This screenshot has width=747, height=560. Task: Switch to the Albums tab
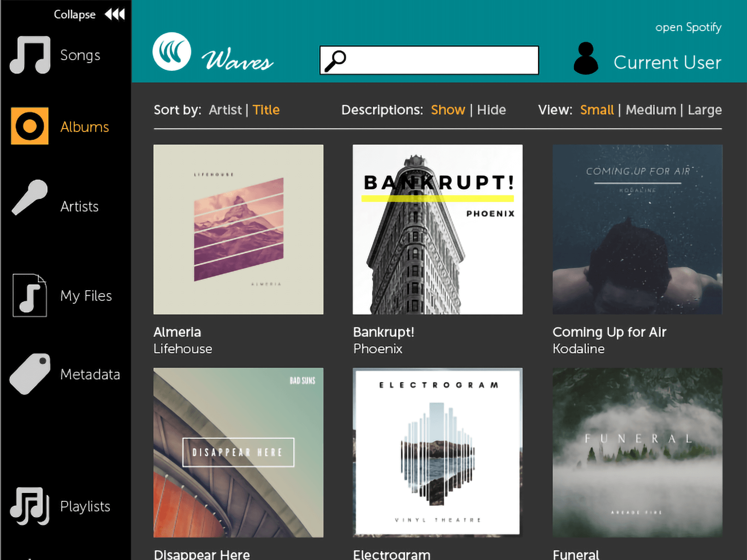(x=84, y=126)
